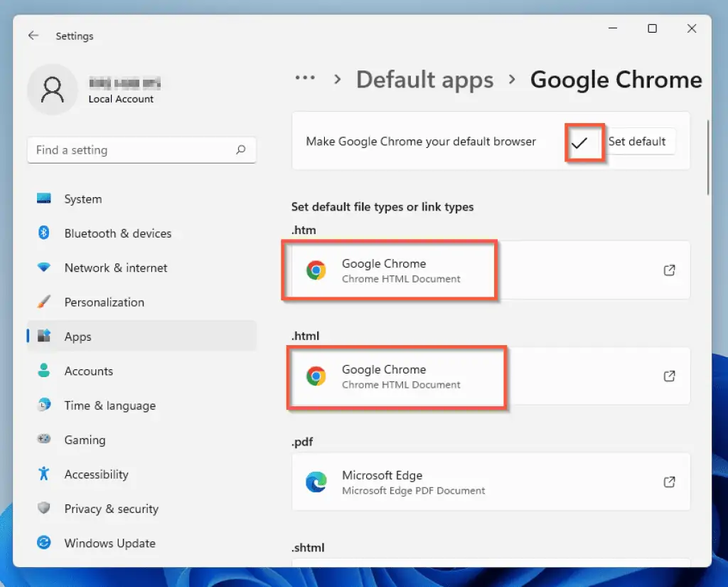Viewport: 728px width, 587px height.
Task: Click the Windows Update refresh icon
Action: click(44, 542)
